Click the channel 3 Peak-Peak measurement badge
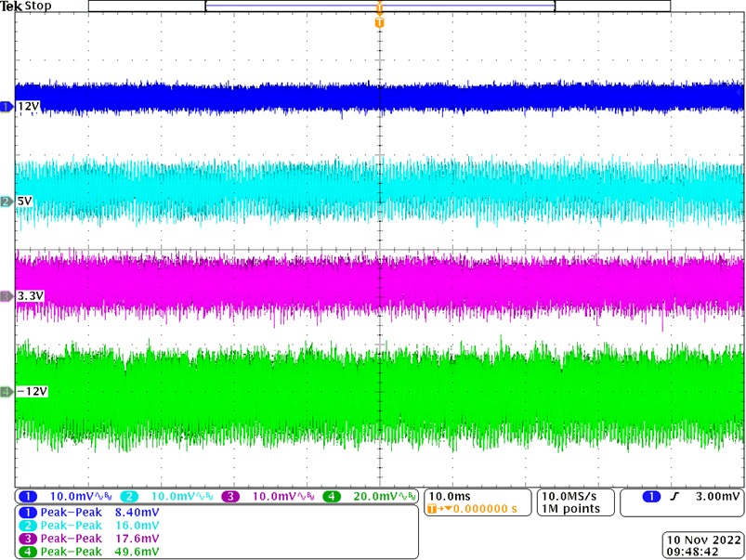This screenshot has width=746, height=560. pos(28,539)
